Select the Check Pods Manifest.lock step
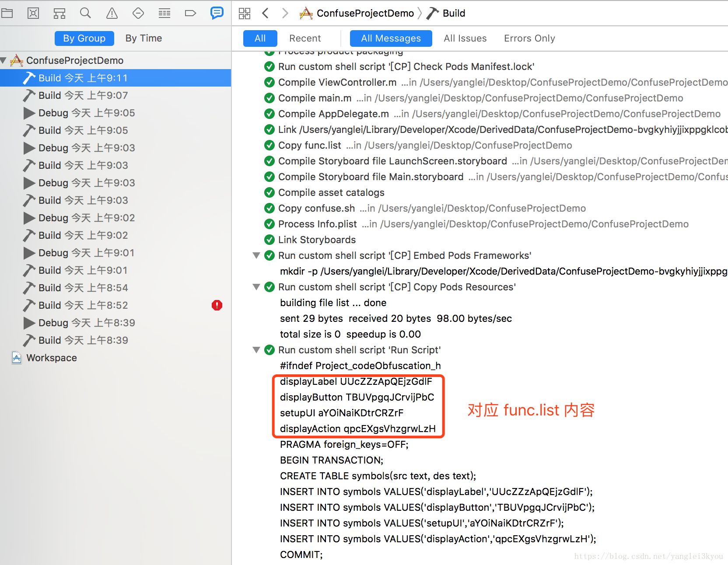The width and height of the screenshot is (728, 565). 480,66
